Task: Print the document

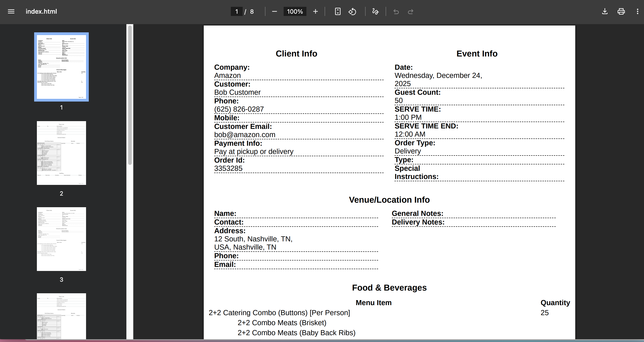Action: (621, 12)
